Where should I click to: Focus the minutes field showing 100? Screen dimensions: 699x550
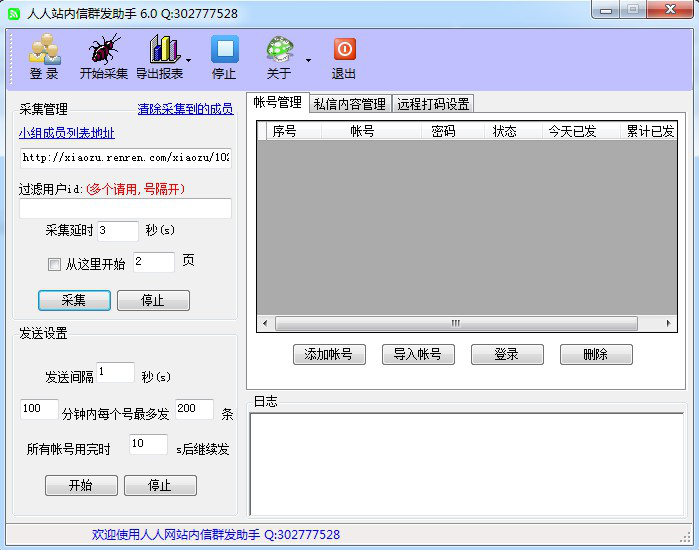pos(39,409)
